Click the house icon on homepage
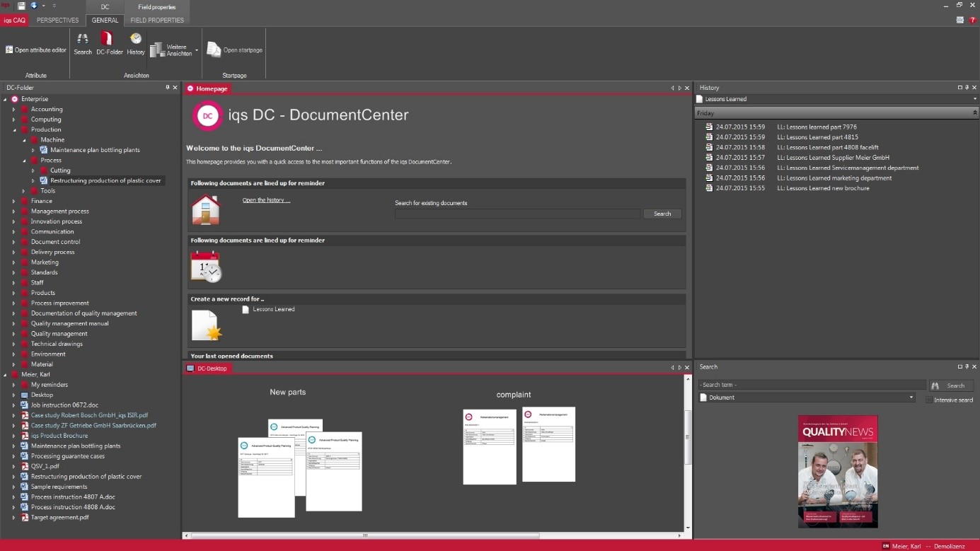 pos(206,211)
